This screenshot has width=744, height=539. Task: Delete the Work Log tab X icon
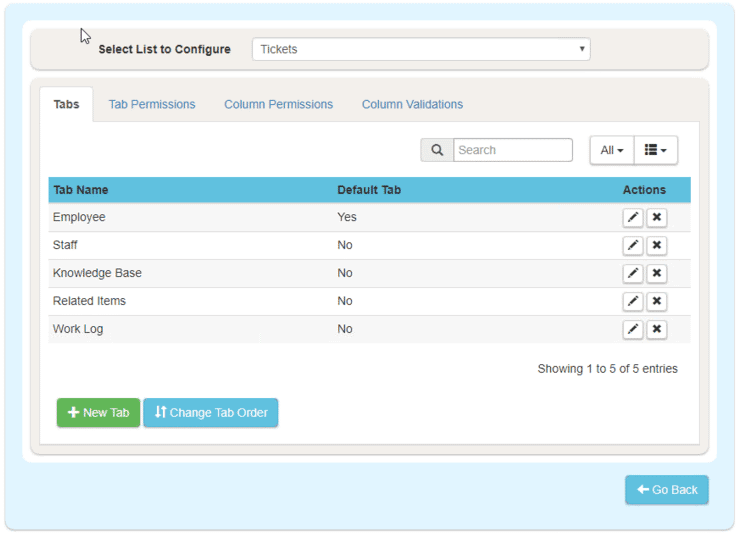pos(657,329)
